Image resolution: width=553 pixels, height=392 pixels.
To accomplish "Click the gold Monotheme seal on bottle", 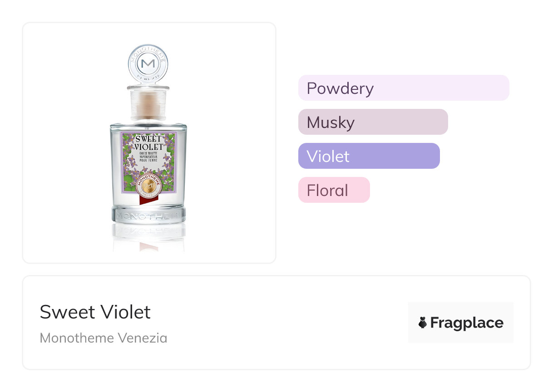I will (x=148, y=186).
